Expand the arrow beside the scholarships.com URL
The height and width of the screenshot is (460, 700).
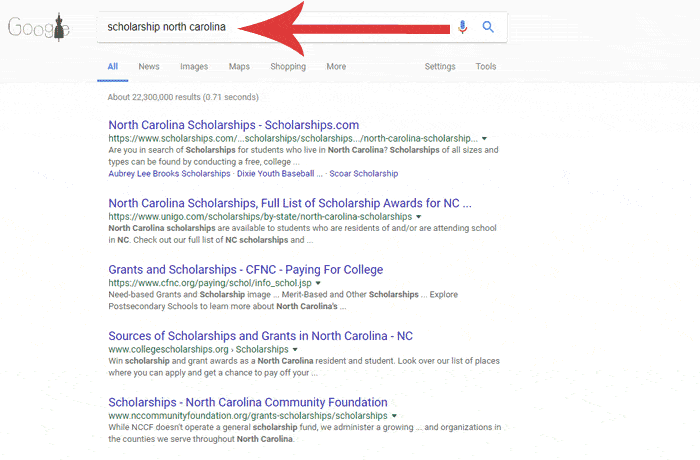(484, 138)
